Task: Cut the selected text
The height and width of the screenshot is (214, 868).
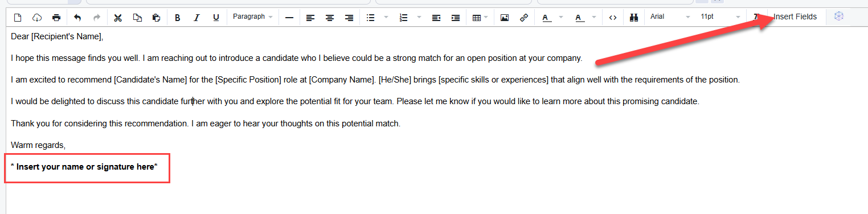Action: pos(118,18)
